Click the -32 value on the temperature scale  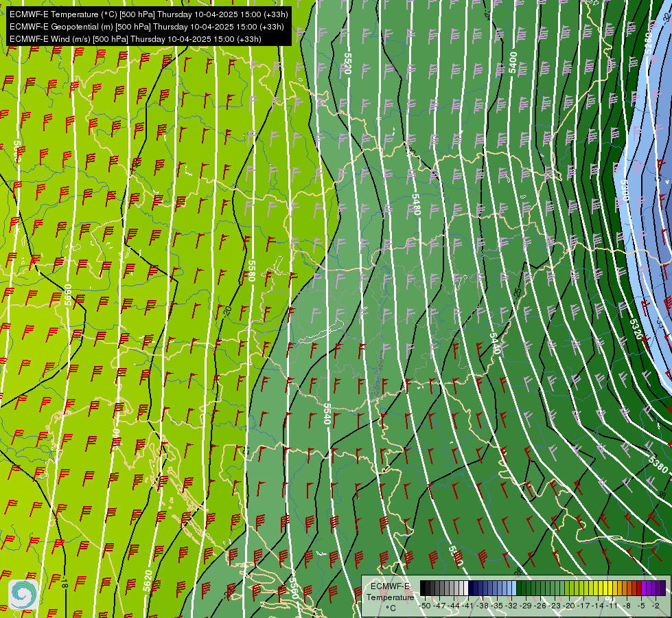pos(512,606)
